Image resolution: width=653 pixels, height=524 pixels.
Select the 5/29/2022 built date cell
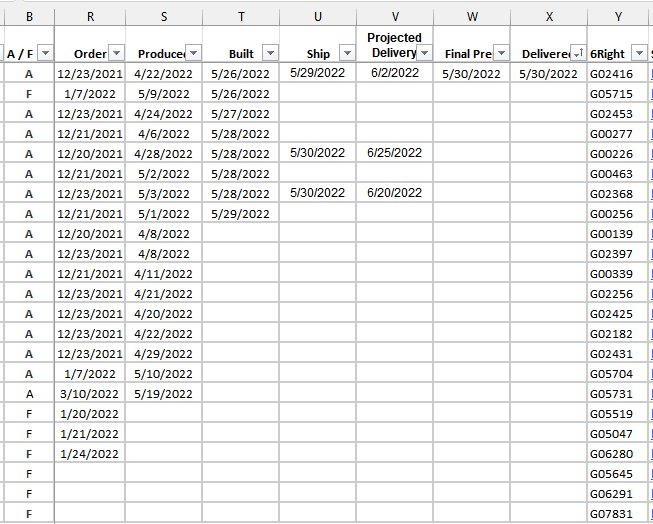pyautogui.click(x=240, y=214)
